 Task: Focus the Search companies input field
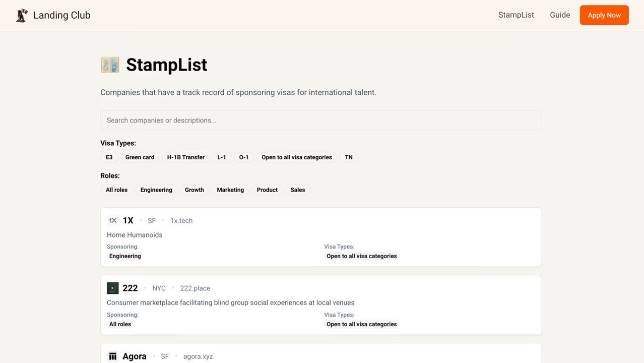tap(321, 120)
